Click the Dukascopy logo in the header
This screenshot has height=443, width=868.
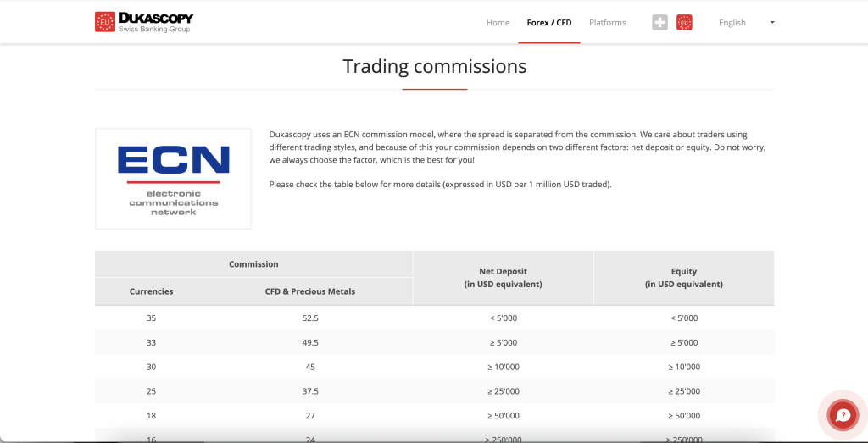(144, 22)
